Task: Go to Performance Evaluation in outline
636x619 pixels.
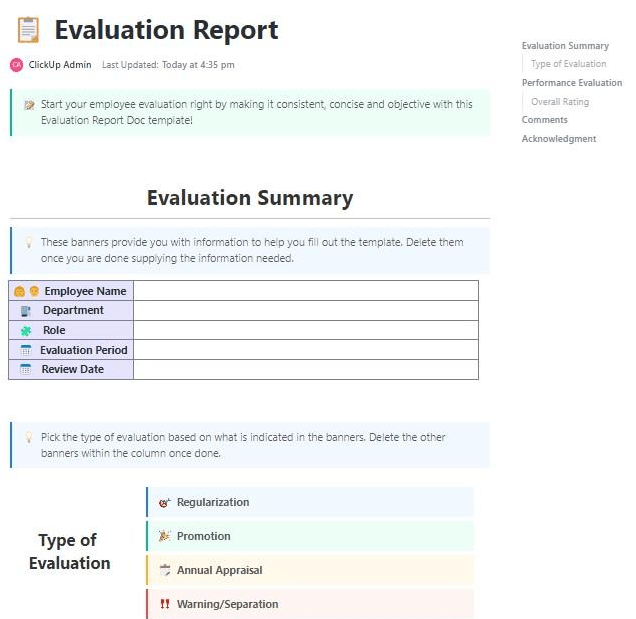Action: [572, 83]
